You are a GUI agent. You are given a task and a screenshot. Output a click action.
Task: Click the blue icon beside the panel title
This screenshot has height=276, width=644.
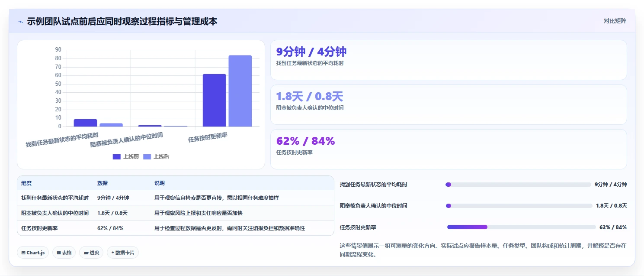(20, 22)
